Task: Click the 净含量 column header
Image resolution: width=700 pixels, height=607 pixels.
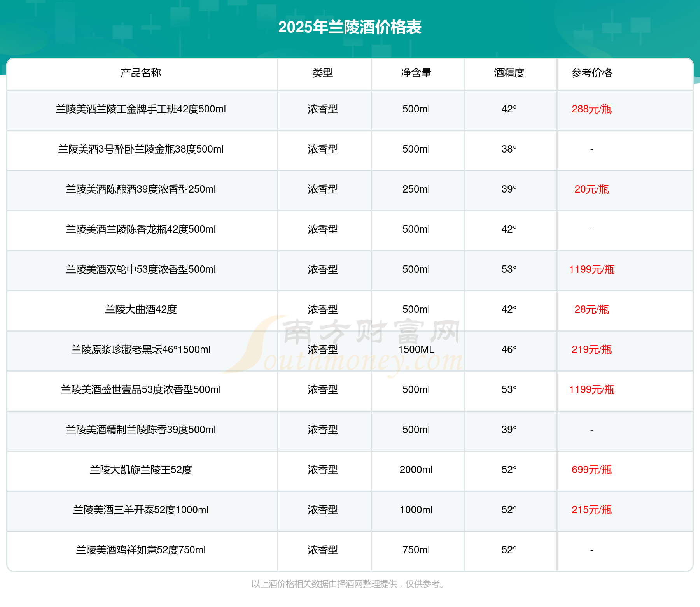Action: point(416,73)
